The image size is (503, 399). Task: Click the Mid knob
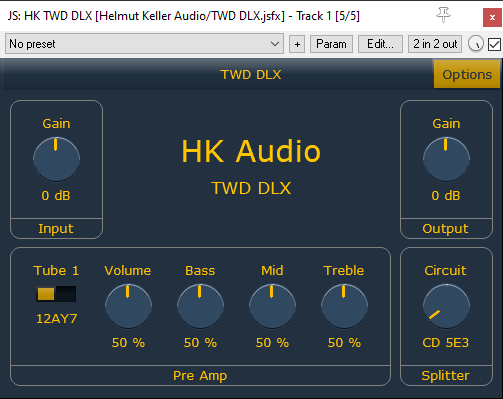coord(272,306)
